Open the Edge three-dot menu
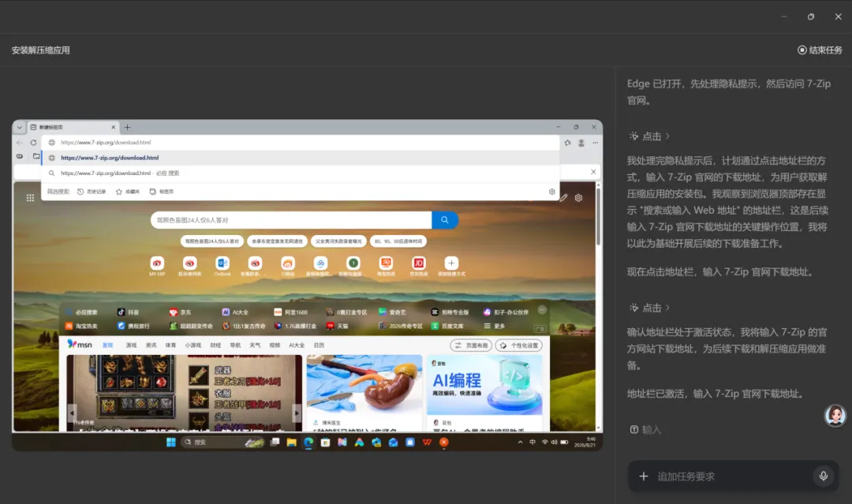Screen dimensions: 852x504 tap(595, 142)
